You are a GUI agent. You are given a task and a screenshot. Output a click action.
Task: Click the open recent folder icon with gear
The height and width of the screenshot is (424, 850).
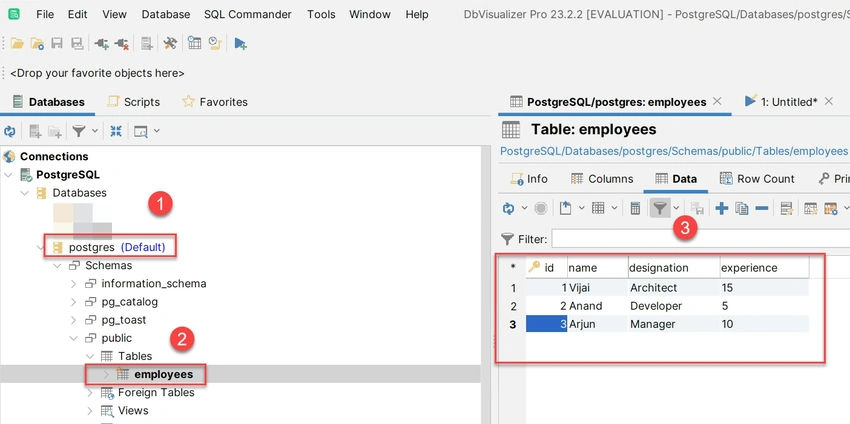point(37,43)
